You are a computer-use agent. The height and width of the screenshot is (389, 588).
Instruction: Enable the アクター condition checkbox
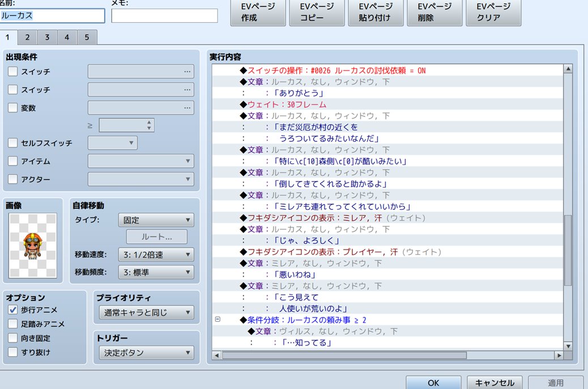(13, 179)
